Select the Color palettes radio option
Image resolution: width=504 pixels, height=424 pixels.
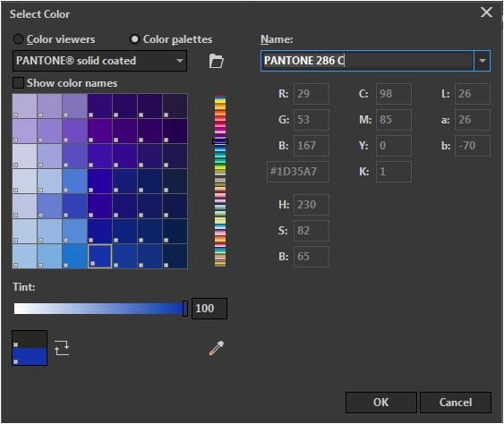pos(171,39)
